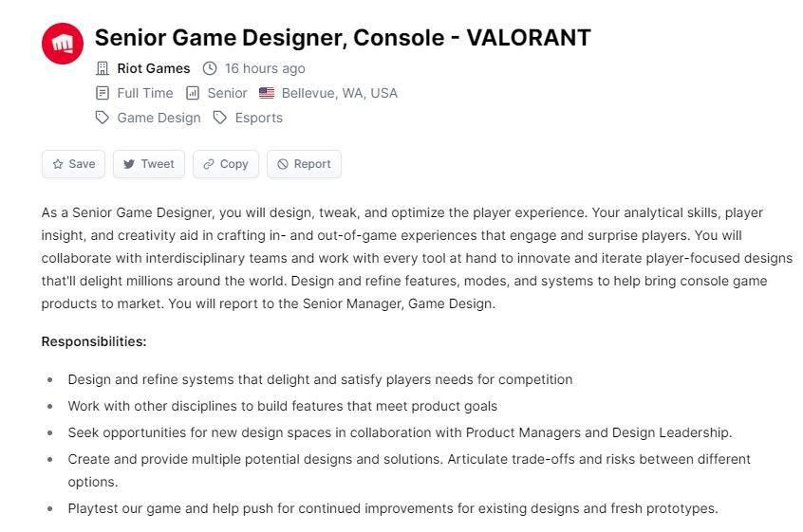Open the Esports tag

[258, 118]
